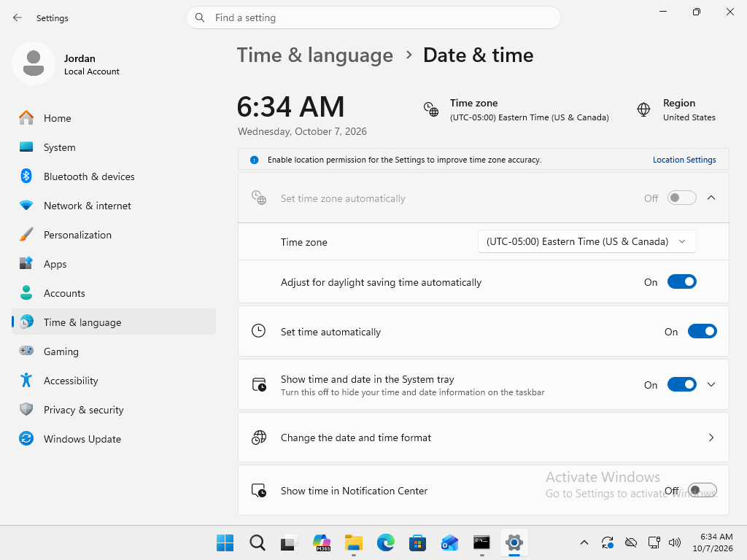Select Gaming in the sidebar

[113, 351]
